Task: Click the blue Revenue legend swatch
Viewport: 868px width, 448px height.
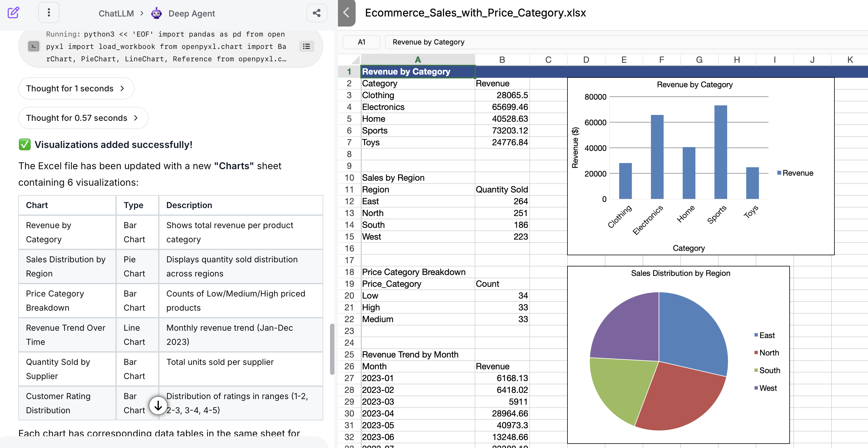Action: click(779, 173)
